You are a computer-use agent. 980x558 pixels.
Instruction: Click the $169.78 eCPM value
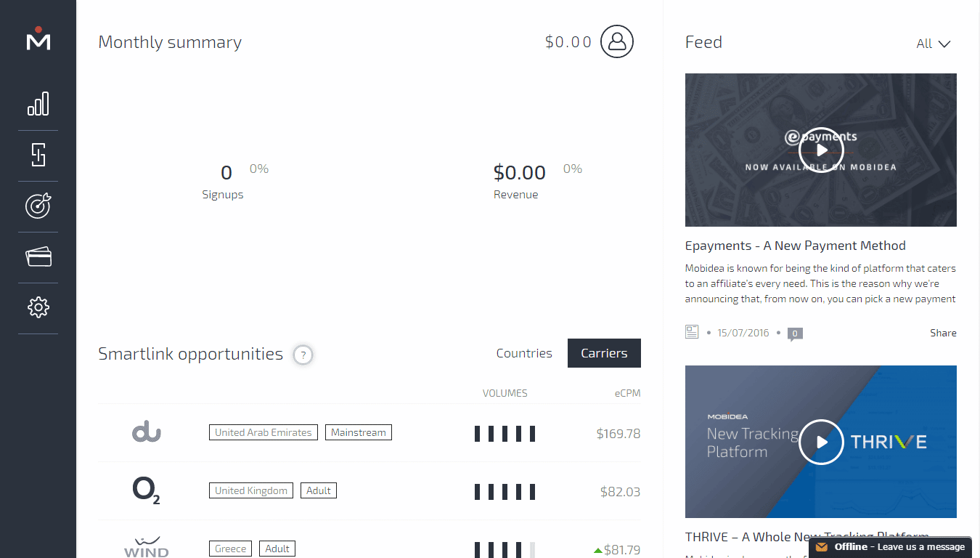(618, 434)
